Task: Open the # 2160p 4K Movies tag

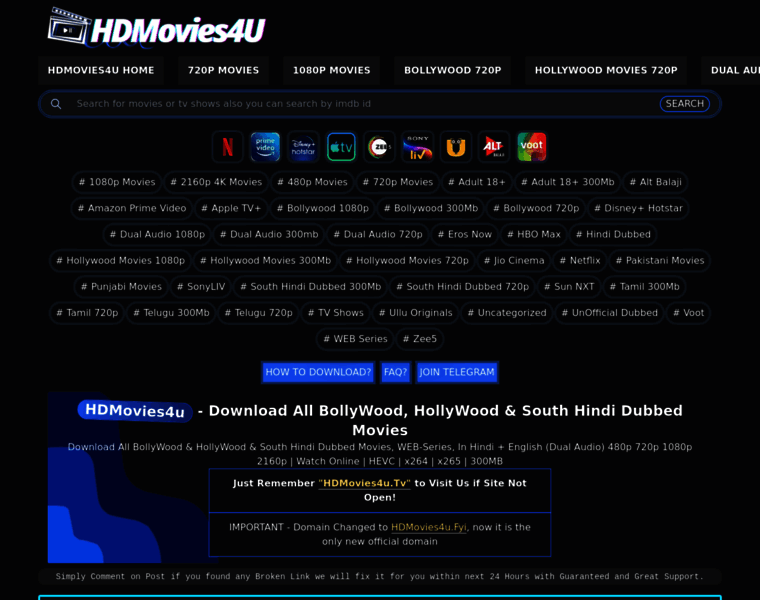Action: (216, 182)
